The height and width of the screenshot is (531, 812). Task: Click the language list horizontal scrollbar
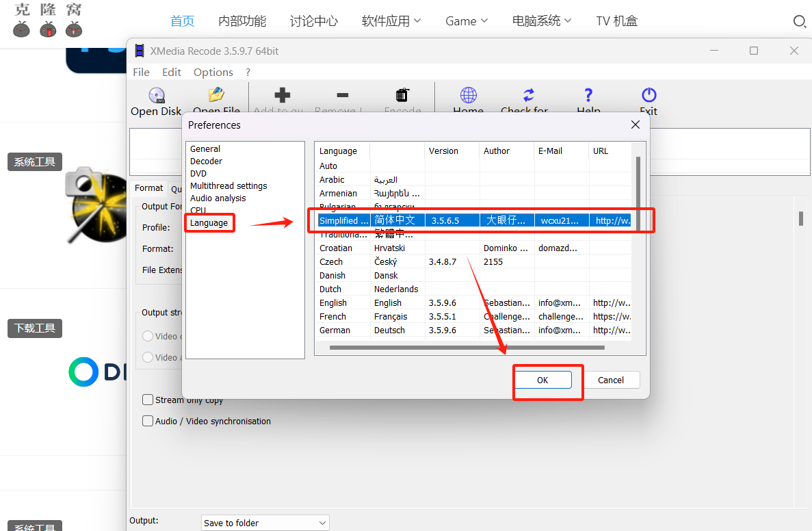pos(467,348)
